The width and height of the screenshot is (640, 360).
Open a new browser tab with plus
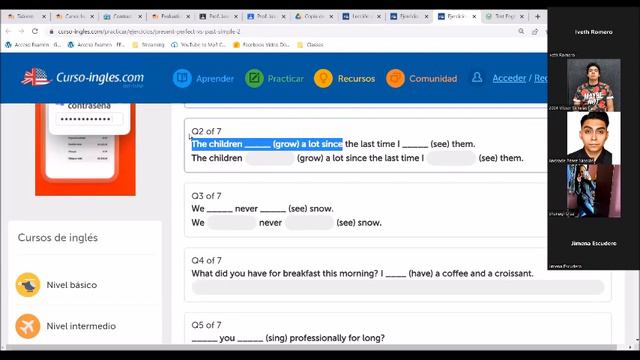538,16
